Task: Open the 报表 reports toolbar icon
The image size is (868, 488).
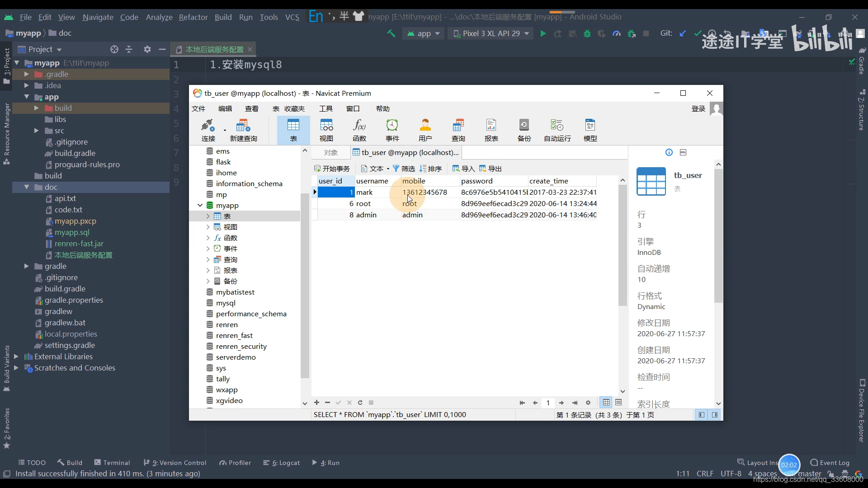Action: (x=491, y=130)
